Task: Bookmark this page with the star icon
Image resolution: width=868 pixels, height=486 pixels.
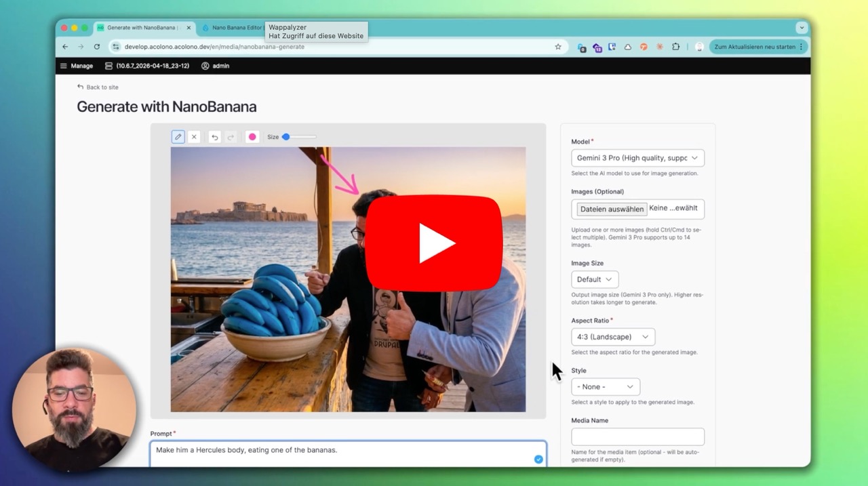Action: point(558,47)
